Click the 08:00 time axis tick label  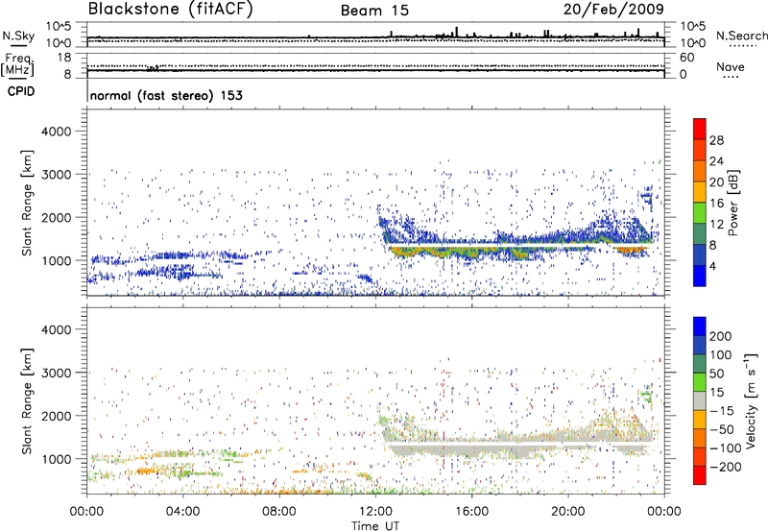(x=279, y=512)
